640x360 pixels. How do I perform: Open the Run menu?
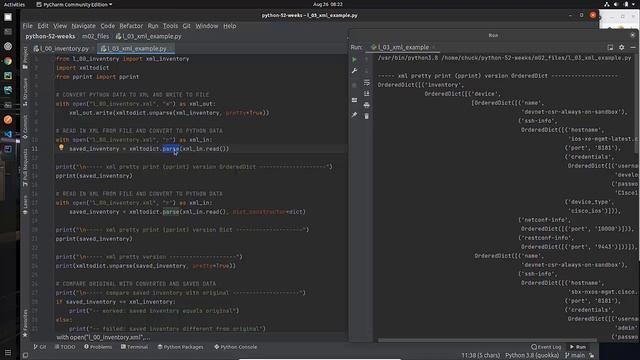153,26
